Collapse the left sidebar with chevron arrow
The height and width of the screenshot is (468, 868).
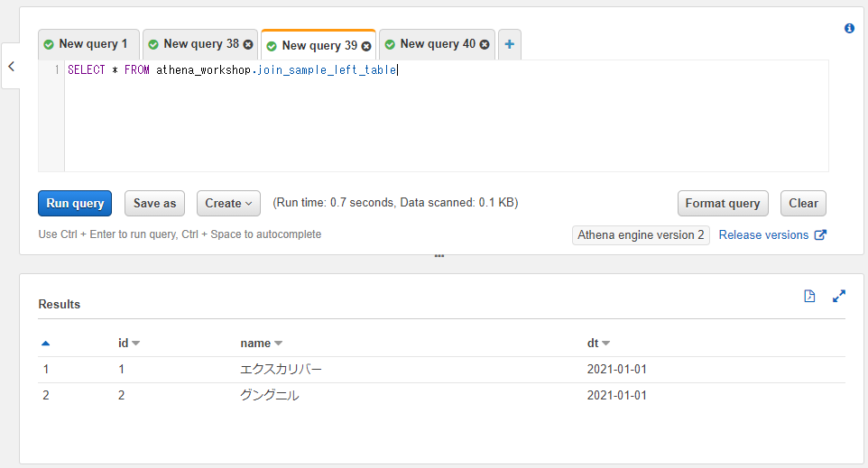coord(11,67)
